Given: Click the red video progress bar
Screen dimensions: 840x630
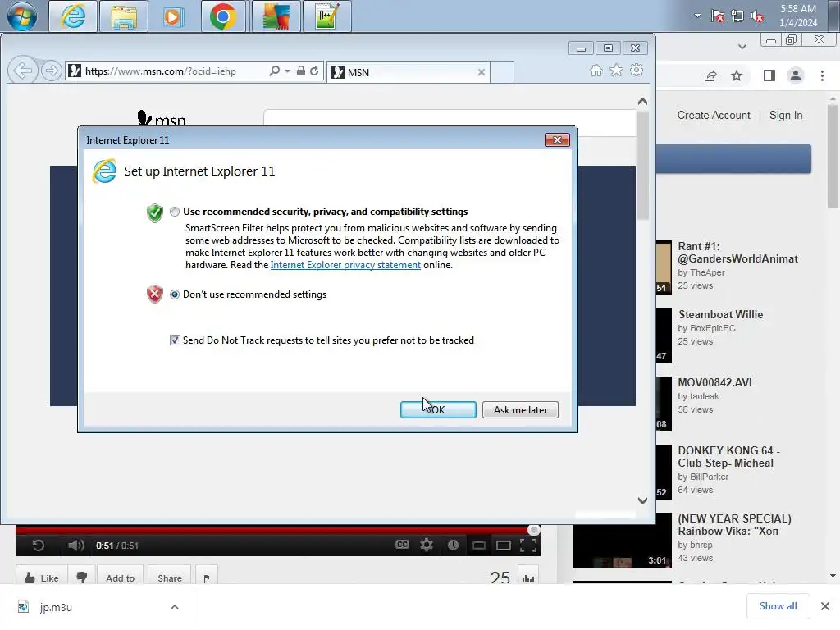Looking at the screenshot, I should 274,531.
